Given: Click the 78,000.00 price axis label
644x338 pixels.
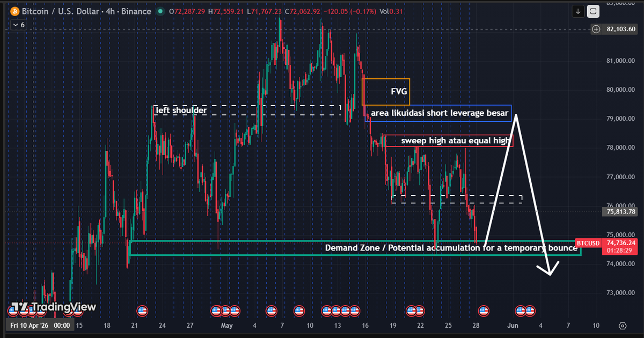Looking at the screenshot, I should pyautogui.click(x=620, y=148).
